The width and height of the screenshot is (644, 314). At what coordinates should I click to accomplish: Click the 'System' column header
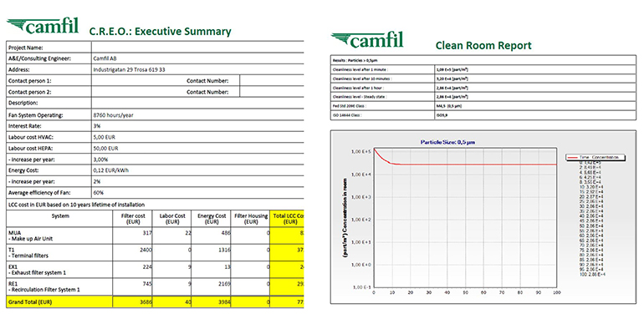tap(61, 216)
